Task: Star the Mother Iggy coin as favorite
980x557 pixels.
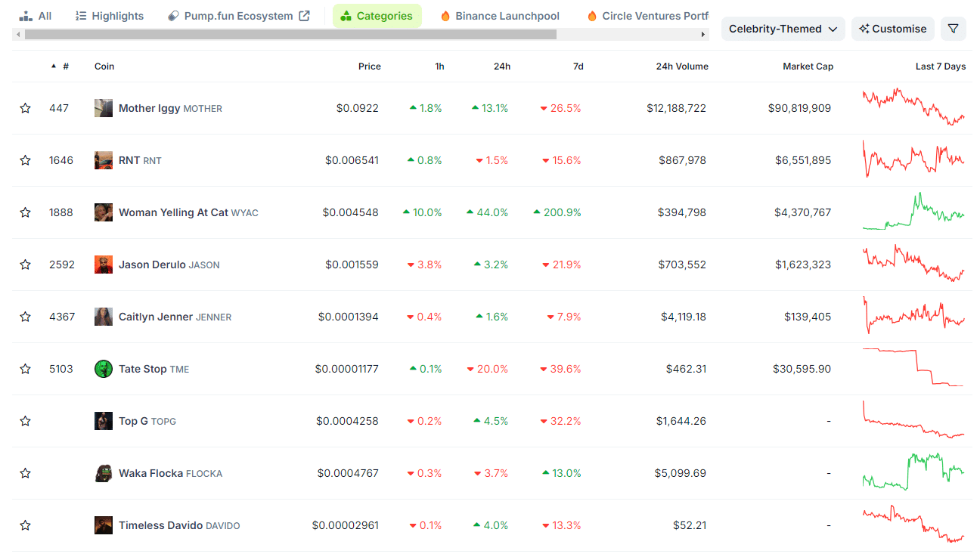Action: (x=25, y=108)
